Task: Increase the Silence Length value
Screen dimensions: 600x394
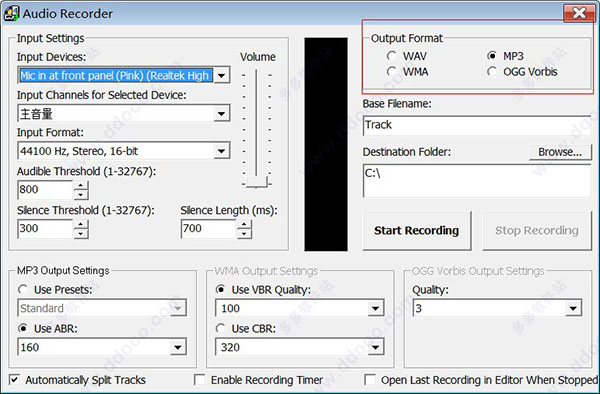Action: pos(244,225)
